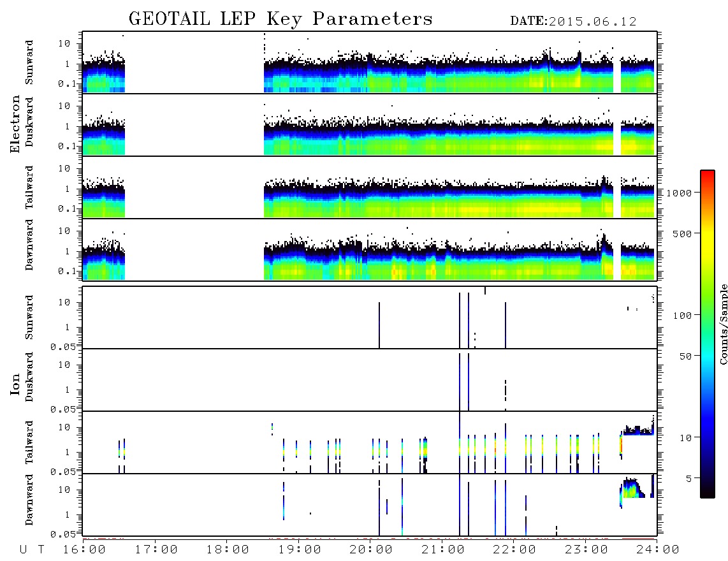Click the 24:00 time tick label
Viewport: 728px width, 561px height.
[658, 550]
